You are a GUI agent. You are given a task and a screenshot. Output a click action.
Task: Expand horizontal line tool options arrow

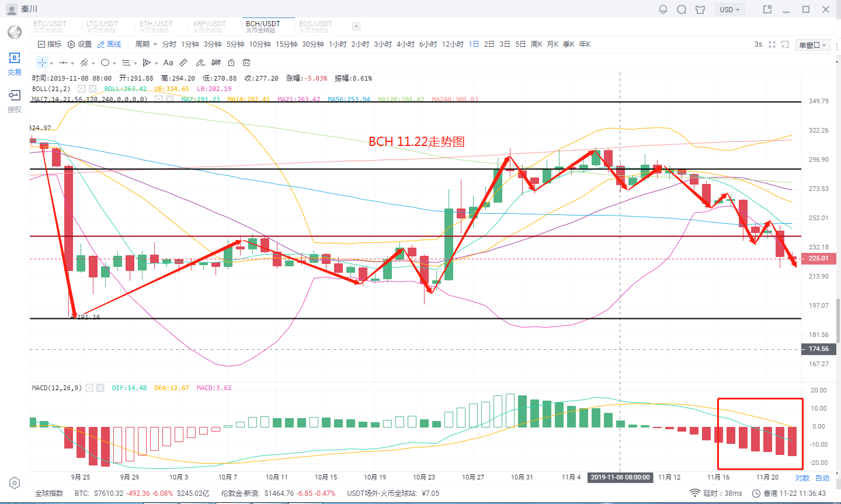pyautogui.click(x=72, y=63)
